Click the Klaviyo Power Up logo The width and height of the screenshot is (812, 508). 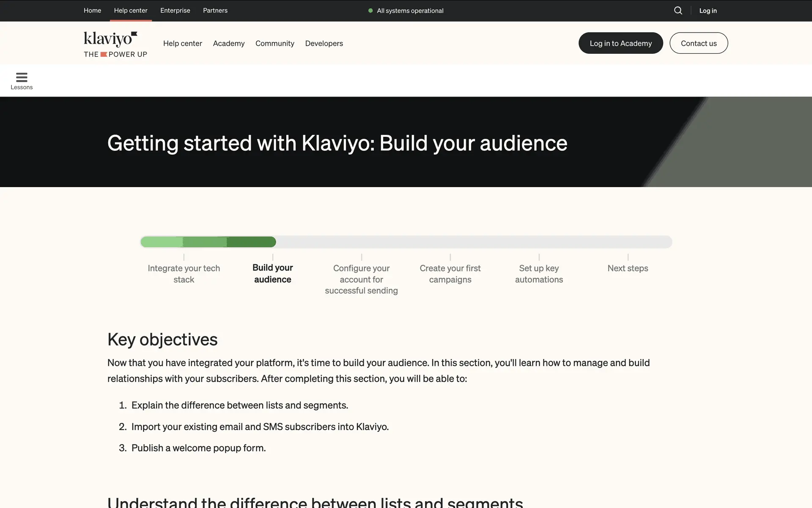115,44
